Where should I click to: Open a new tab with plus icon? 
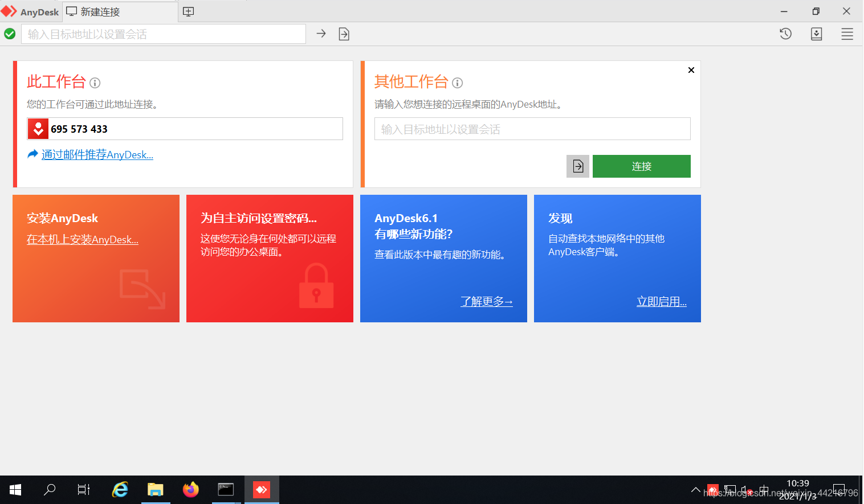tap(189, 11)
